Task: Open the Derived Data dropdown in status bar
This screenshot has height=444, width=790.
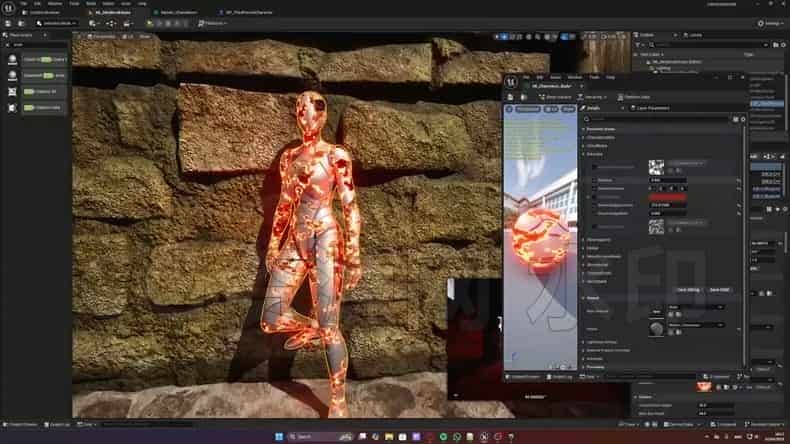Action: 681,425
